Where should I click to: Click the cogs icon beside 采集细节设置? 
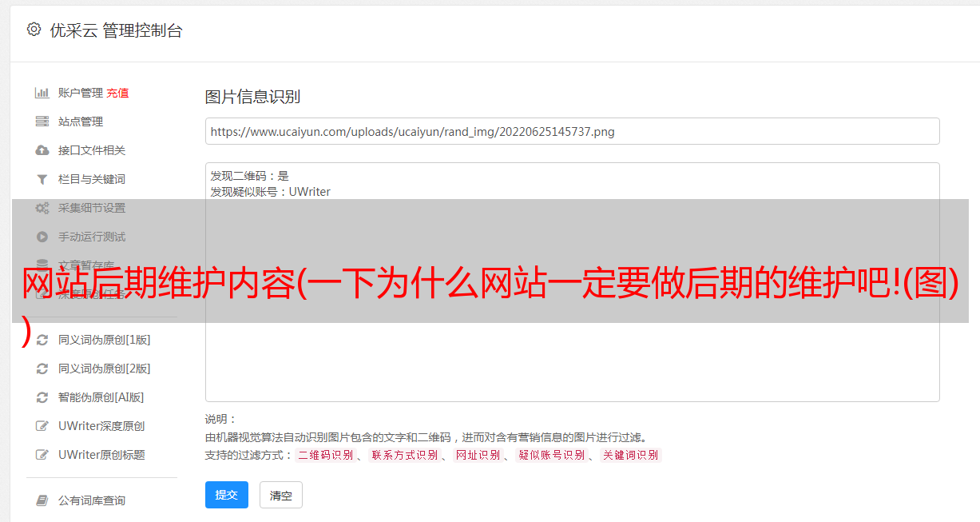[x=42, y=208]
